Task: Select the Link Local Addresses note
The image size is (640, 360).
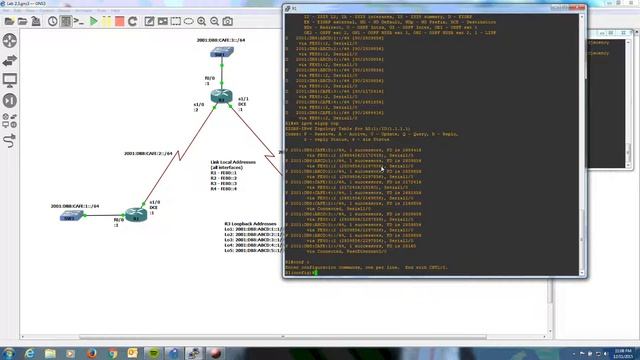Action: pyautogui.click(x=233, y=176)
